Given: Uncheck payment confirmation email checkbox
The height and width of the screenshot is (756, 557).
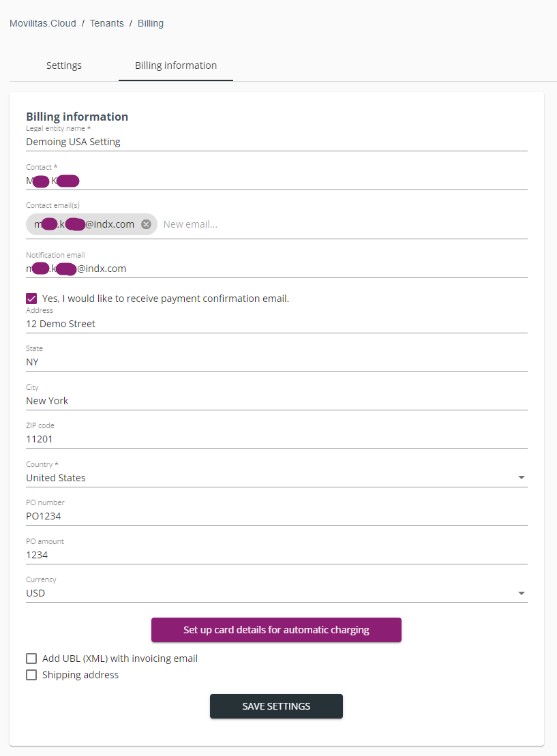Looking at the screenshot, I should [x=31, y=299].
